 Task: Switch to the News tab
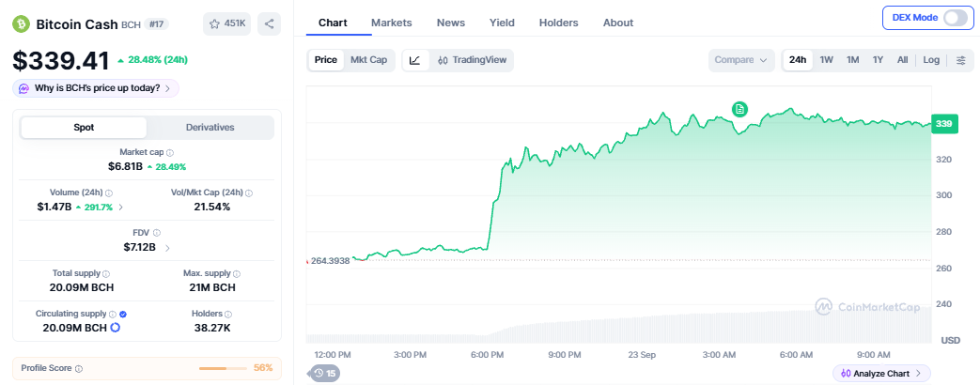(x=451, y=23)
